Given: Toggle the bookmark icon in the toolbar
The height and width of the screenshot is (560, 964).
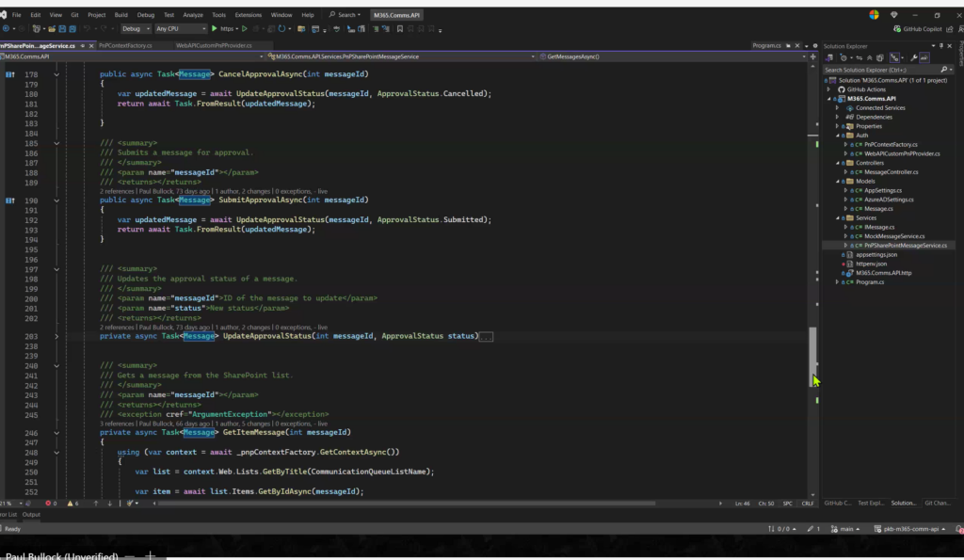Looking at the screenshot, I should click(x=399, y=29).
